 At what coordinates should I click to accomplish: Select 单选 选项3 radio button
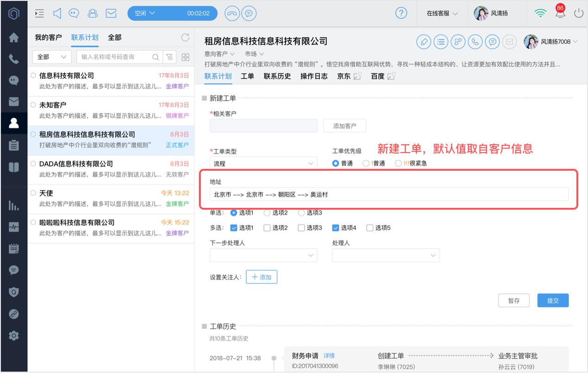pyautogui.click(x=301, y=212)
